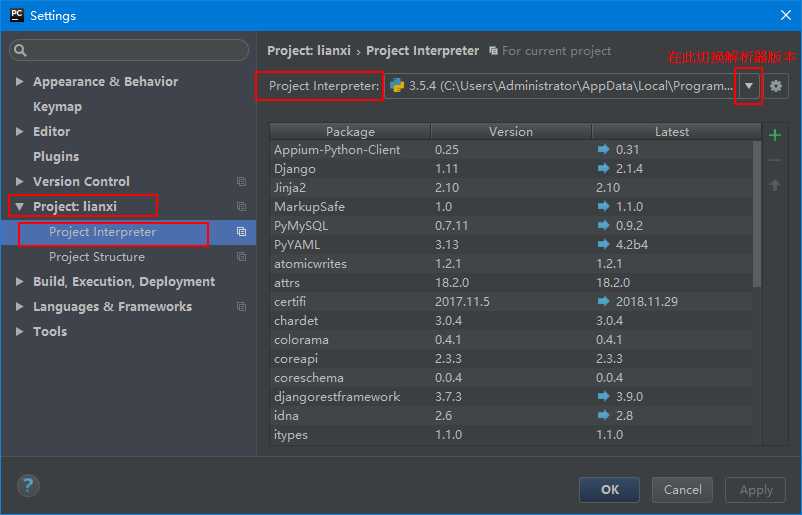
Task: Select the attrs package row
Action: pyautogui.click(x=512, y=282)
